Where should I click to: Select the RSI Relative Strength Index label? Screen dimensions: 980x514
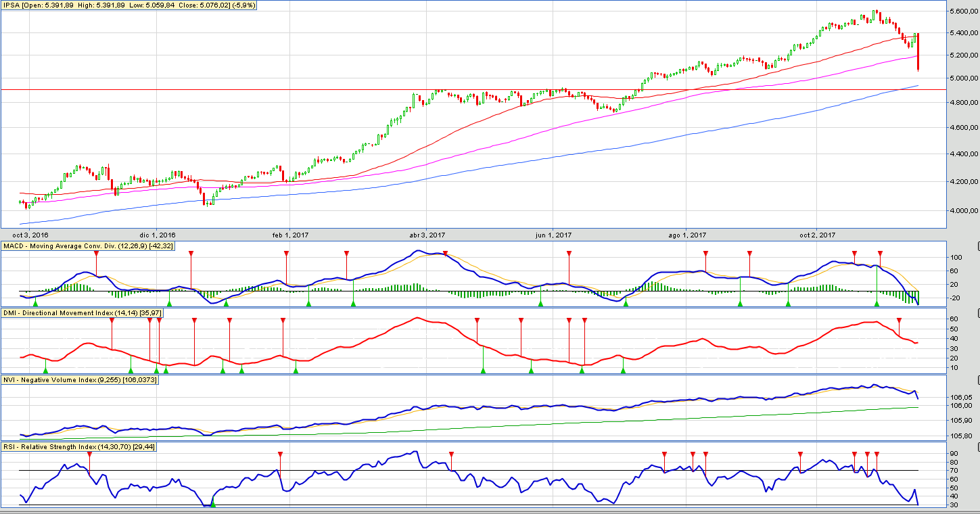79,447
